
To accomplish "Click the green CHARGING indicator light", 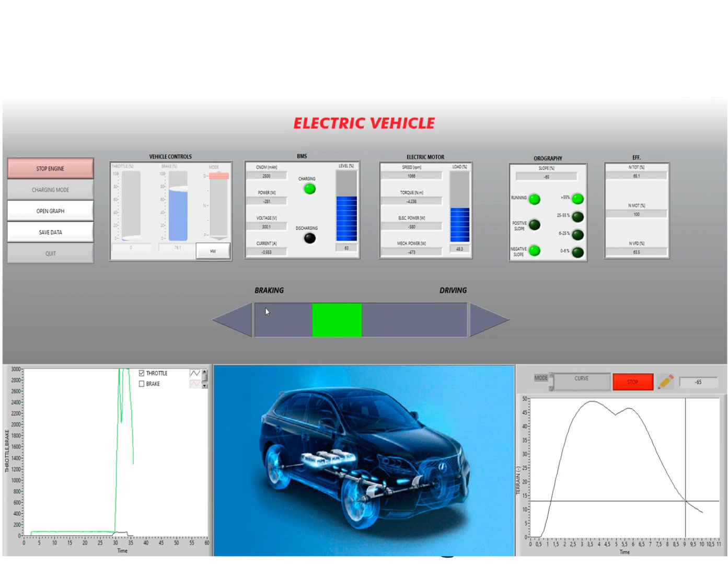I will [309, 189].
